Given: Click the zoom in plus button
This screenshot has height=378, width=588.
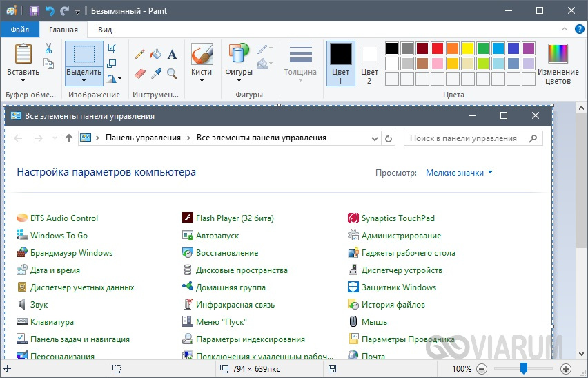Looking at the screenshot, I should 565,368.
